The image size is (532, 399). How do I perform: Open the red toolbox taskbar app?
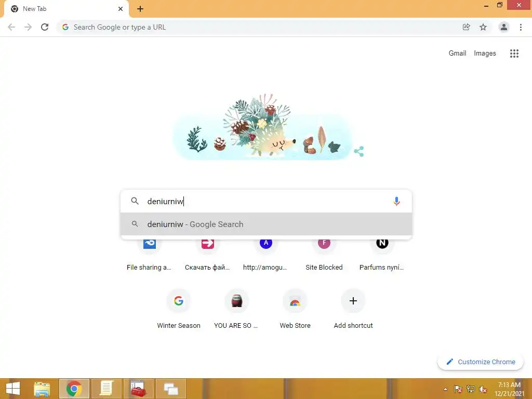click(138, 389)
